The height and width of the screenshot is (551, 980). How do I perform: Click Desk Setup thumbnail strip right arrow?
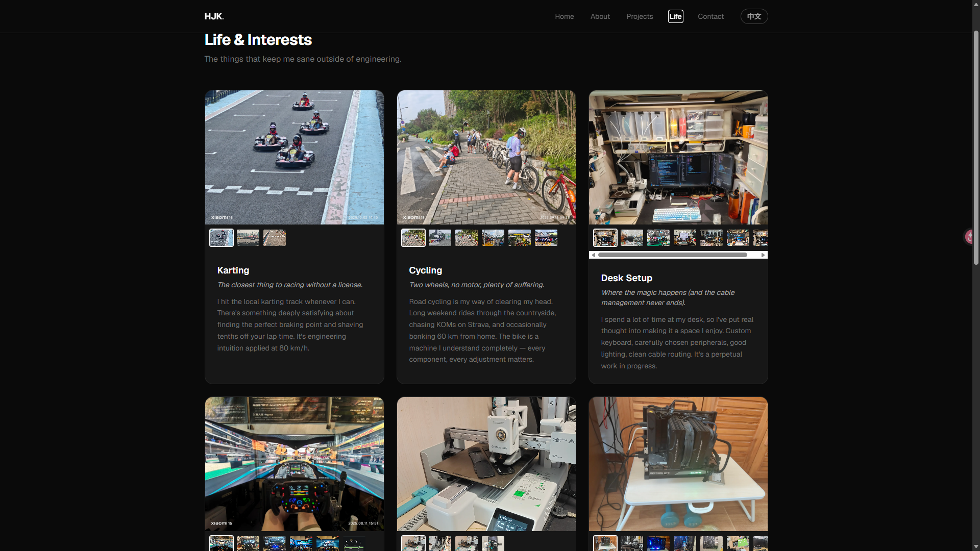tap(763, 255)
